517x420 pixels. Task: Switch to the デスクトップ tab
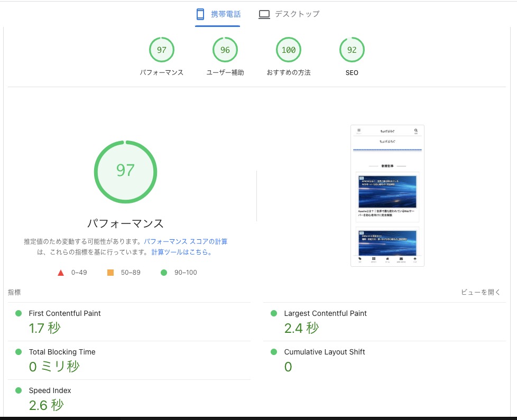(x=289, y=14)
